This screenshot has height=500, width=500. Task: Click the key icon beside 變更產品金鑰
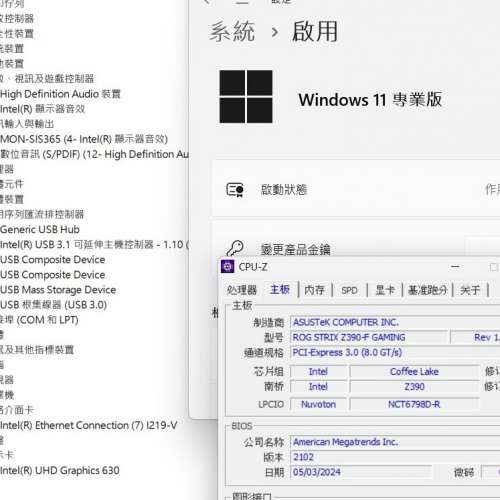[x=235, y=248]
